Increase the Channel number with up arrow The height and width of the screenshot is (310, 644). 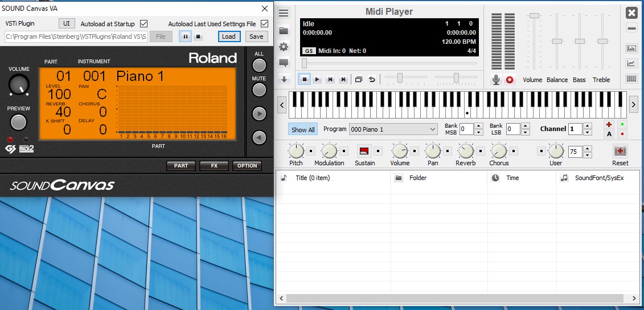[588, 126]
